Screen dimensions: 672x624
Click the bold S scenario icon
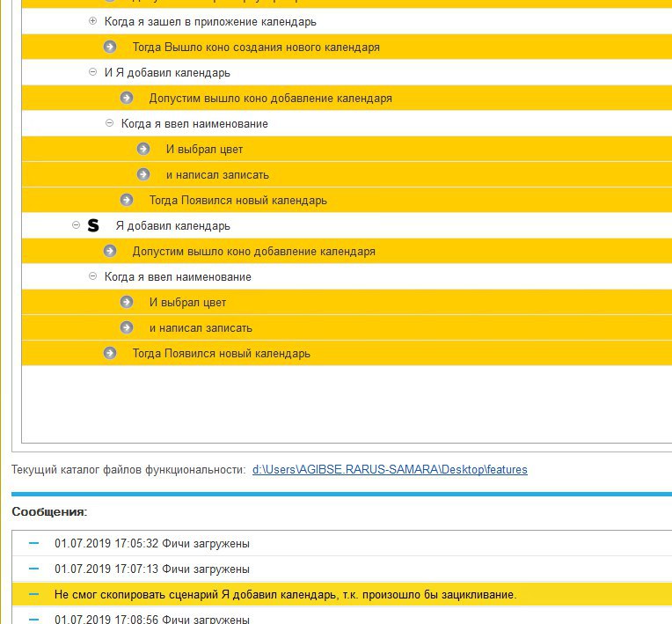click(93, 225)
